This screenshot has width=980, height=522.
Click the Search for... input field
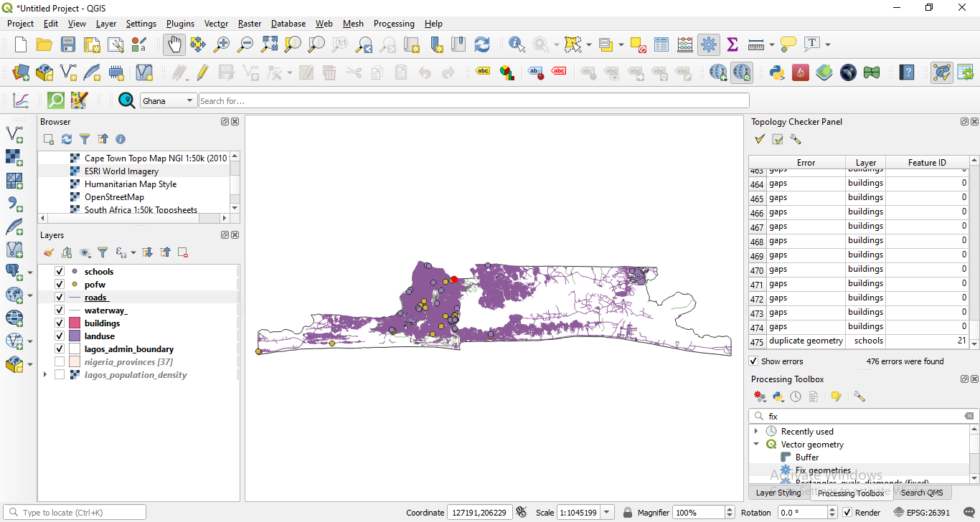coord(474,101)
